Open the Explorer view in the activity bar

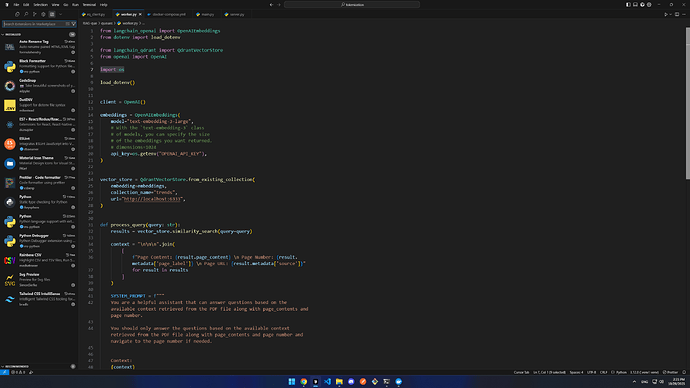[17, 14]
